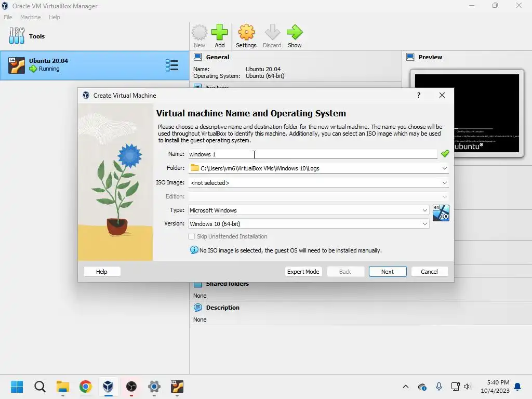Click the OneDrive cloud tray icon
This screenshot has width=532, height=399.
pyautogui.click(x=422, y=387)
